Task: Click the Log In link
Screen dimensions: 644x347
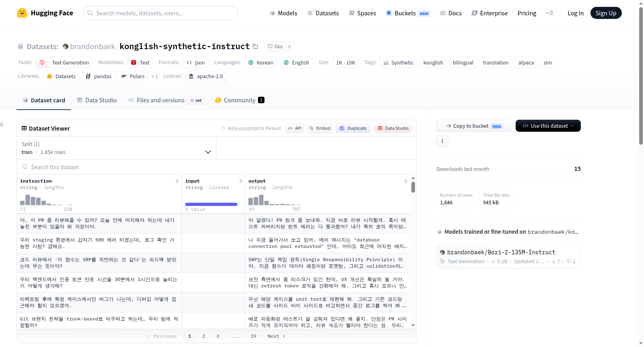Action: (576, 13)
